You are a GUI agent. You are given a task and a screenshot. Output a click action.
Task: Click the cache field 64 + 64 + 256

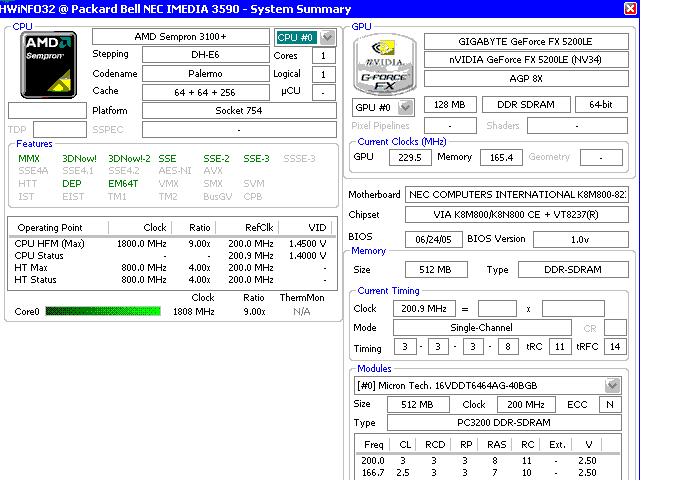click(x=205, y=92)
